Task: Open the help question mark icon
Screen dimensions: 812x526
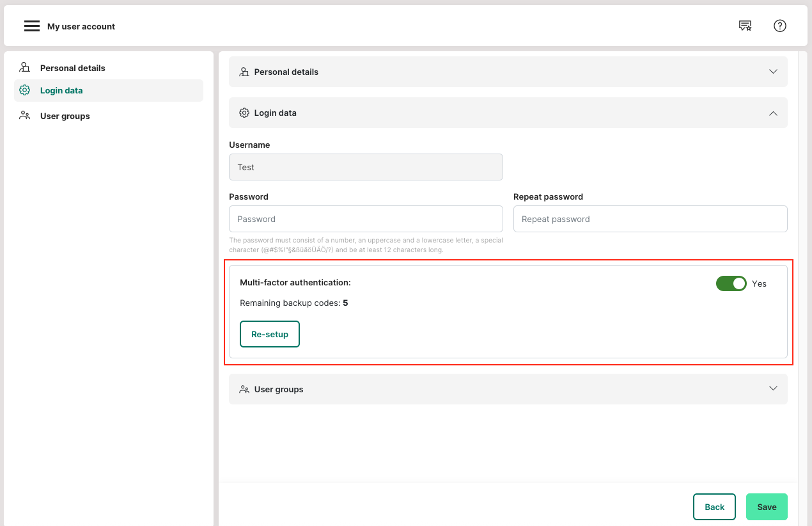Action: click(x=779, y=26)
